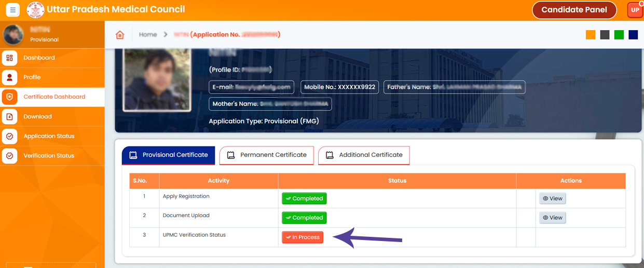
Task: Click the Uttar Pradesh Medical Council logo
Action: [35, 10]
